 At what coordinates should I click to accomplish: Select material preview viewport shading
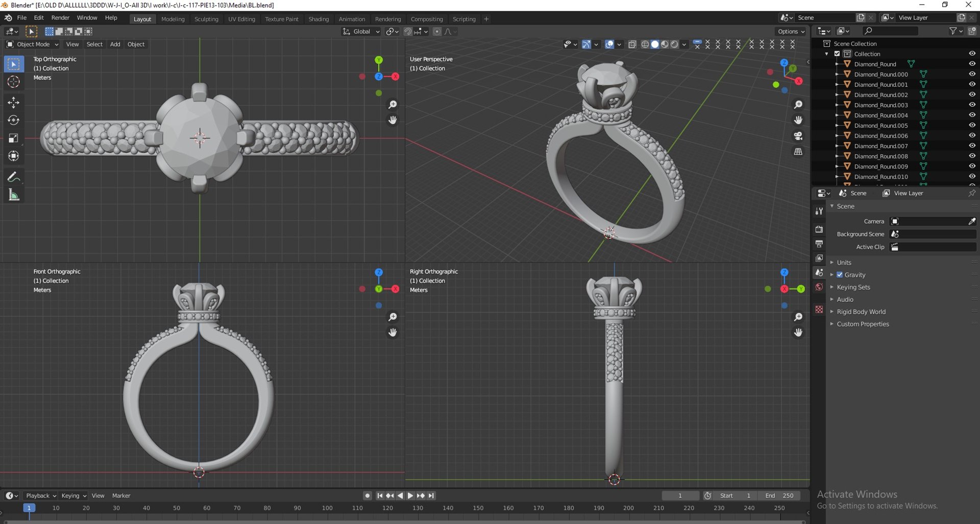(665, 44)
